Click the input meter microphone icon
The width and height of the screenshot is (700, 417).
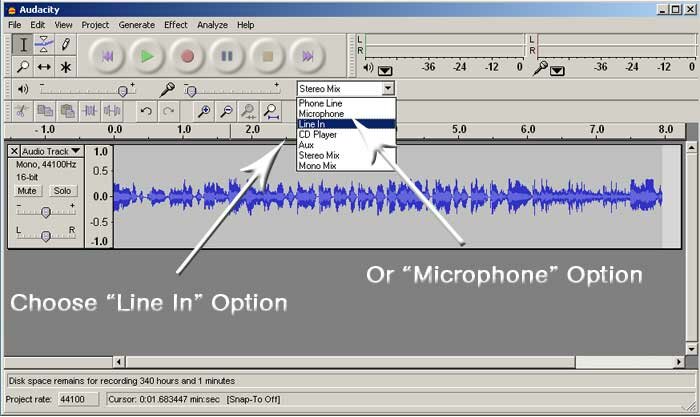tap(540, 68)
